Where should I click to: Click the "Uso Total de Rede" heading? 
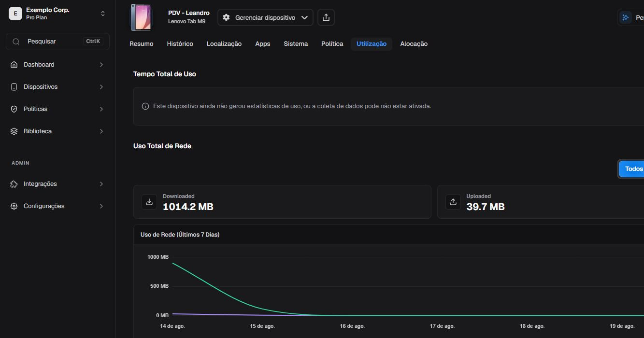(x=162, y=146)
